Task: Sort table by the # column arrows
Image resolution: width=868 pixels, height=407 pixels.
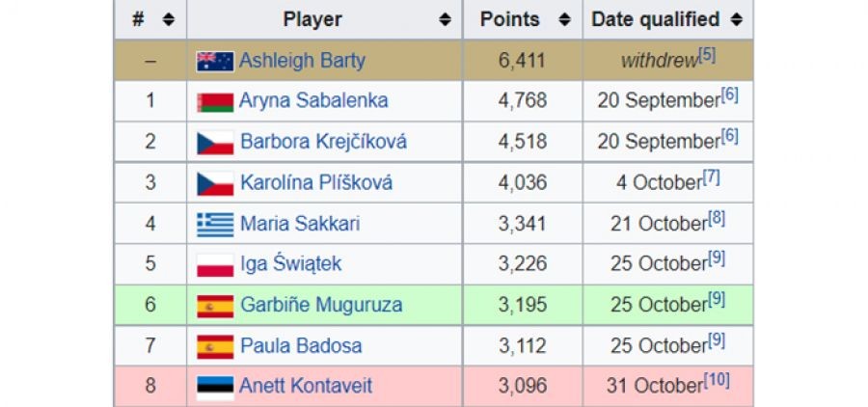Action: click(169, 19)
